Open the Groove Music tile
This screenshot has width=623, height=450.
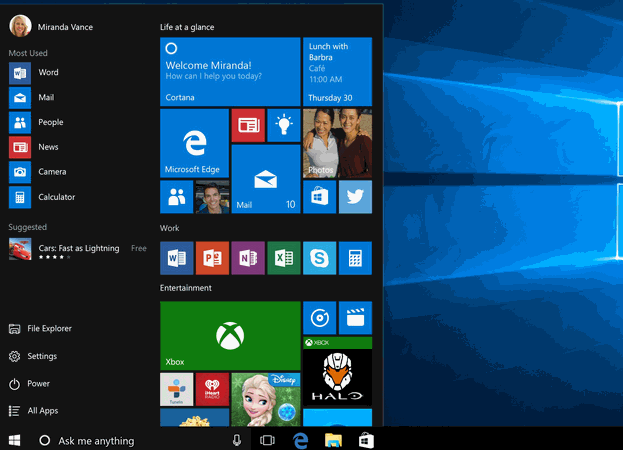(x=319, y=318)
